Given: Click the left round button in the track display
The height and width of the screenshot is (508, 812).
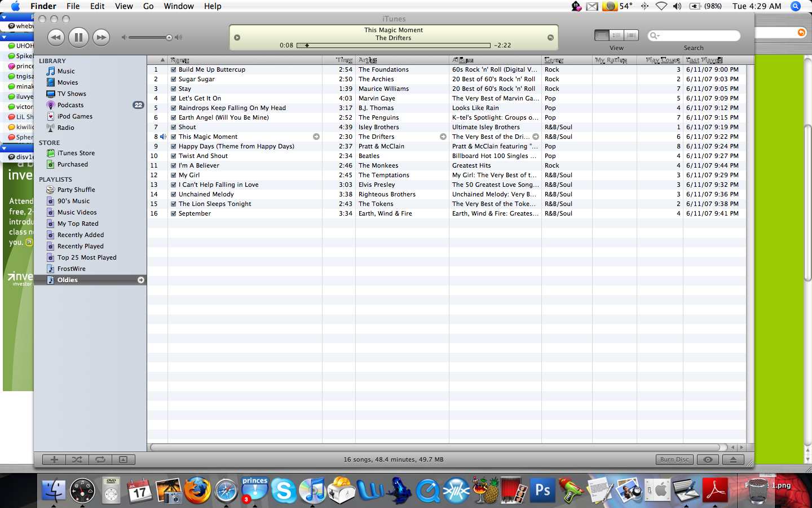Looking at the screenshot, I should [237, 38].
